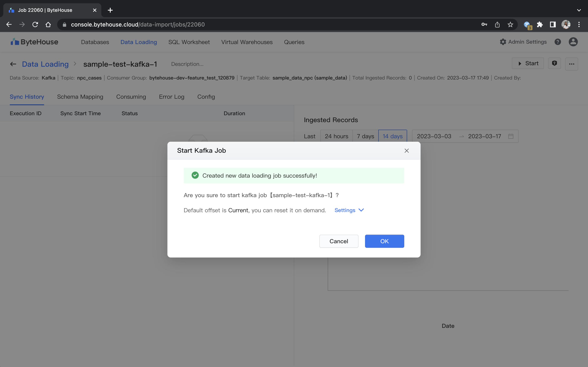Click the share page icon

click(497, 24)
